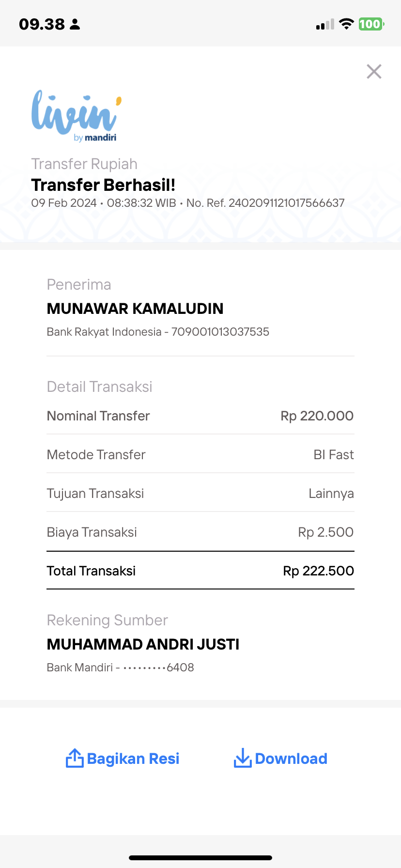The image size is (401, 868).
Task: Click the Livin' by Mandiri logo
Action: click(77, 116)
